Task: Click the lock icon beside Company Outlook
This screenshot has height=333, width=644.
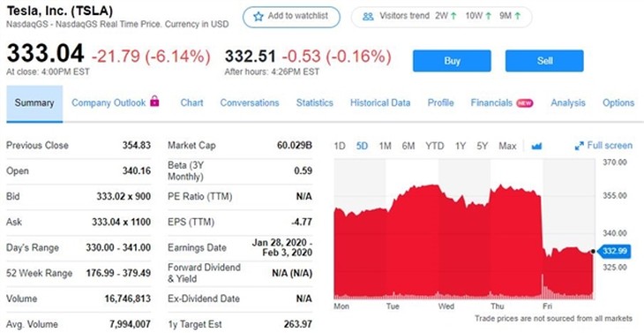Action: [x=154, y=101]
